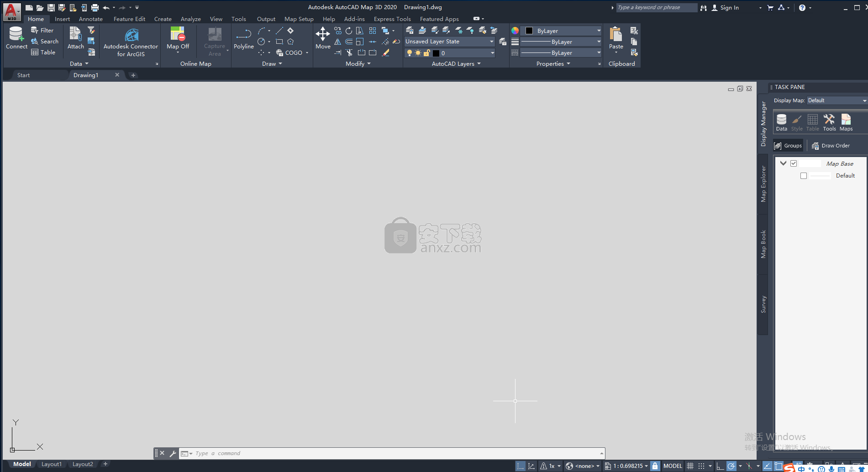Select the Polygon draw tool
This screenshot has width=868, height=472.
(x=290, y=42)
